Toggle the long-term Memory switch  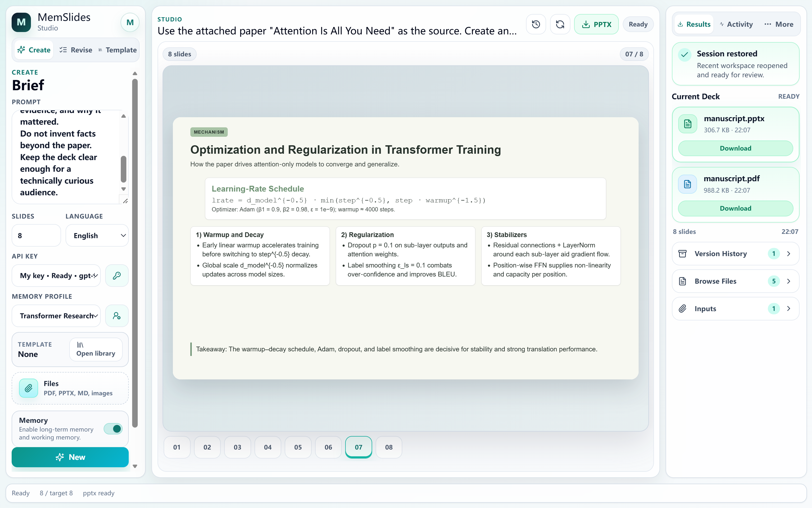tap(113, 429)
